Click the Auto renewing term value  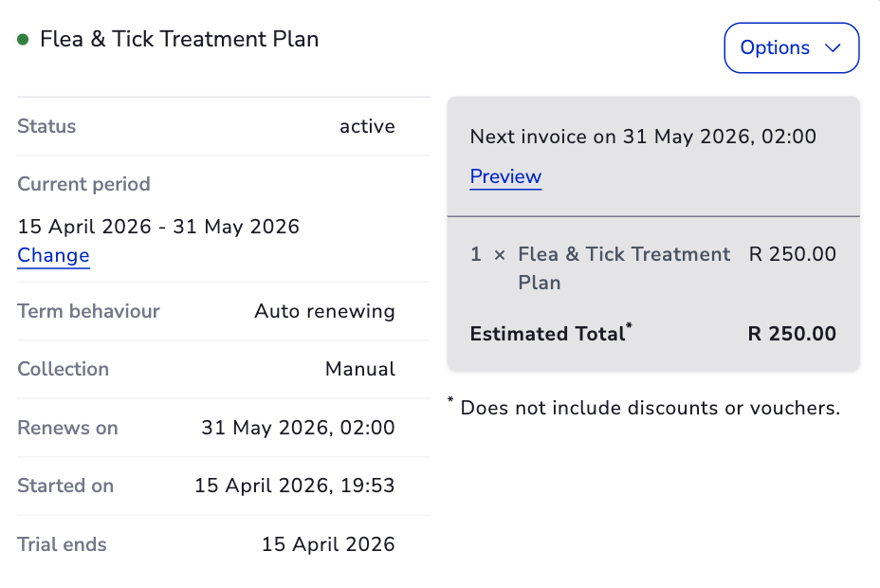click(324, 311)
